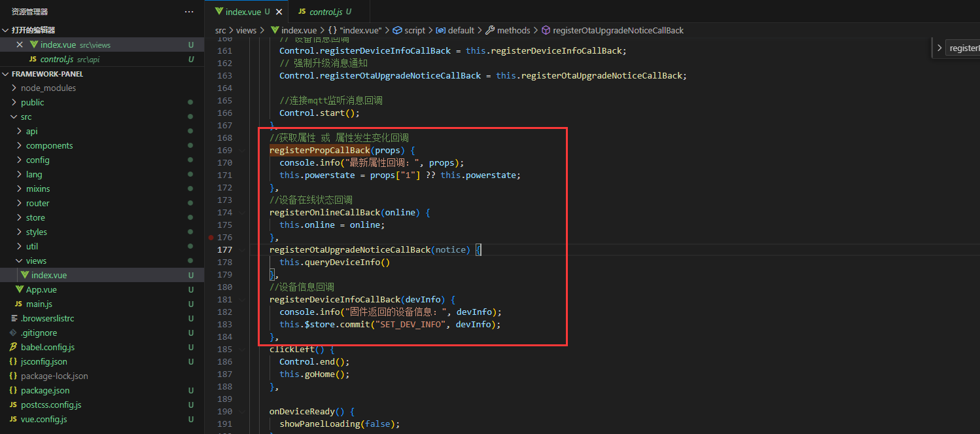This screenshot has height=434, width=980.
Task: Click the views breadcrumb
Action: click(x=246, y=30)
